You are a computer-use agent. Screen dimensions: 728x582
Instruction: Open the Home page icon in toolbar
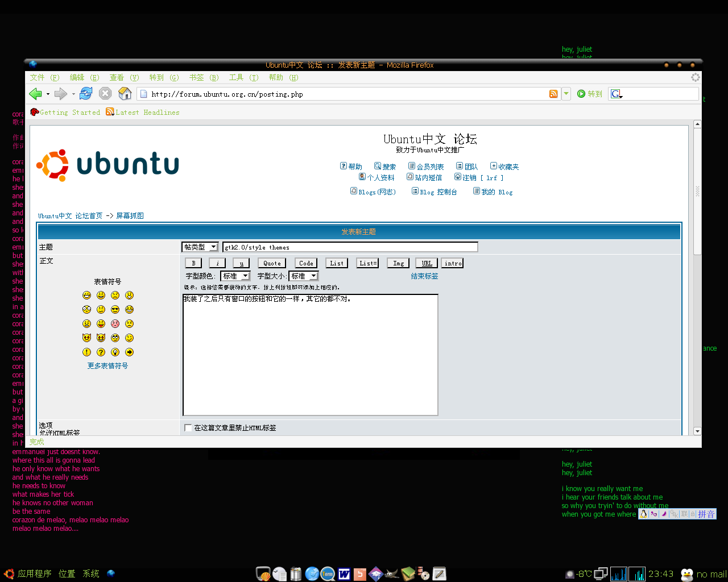tap(125, 93)
